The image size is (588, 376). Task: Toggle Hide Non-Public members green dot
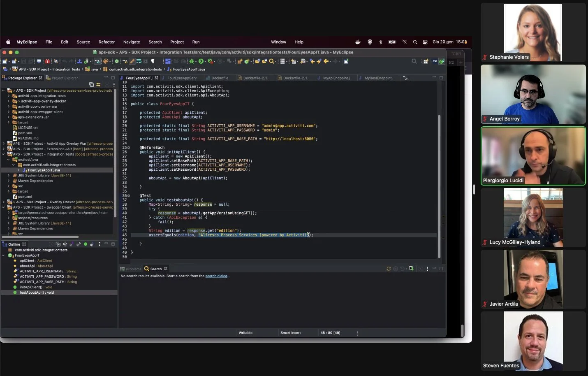coord(86,244)
